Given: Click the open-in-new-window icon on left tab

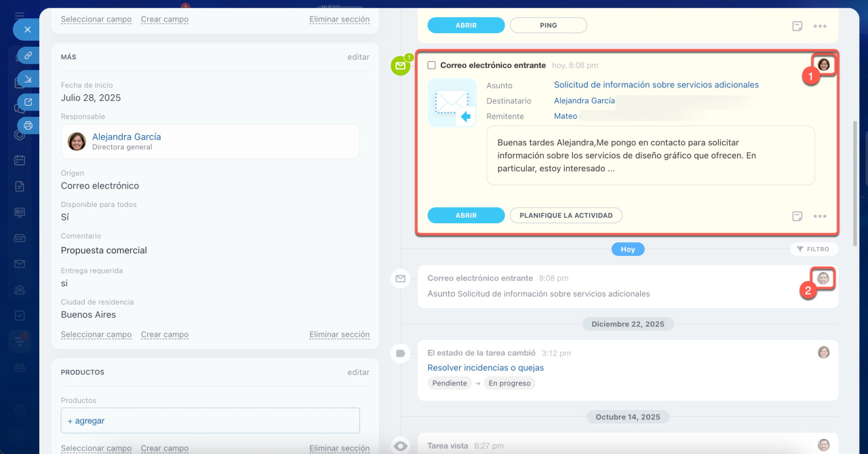Looking at the screenshot, I should coord(28,102).
